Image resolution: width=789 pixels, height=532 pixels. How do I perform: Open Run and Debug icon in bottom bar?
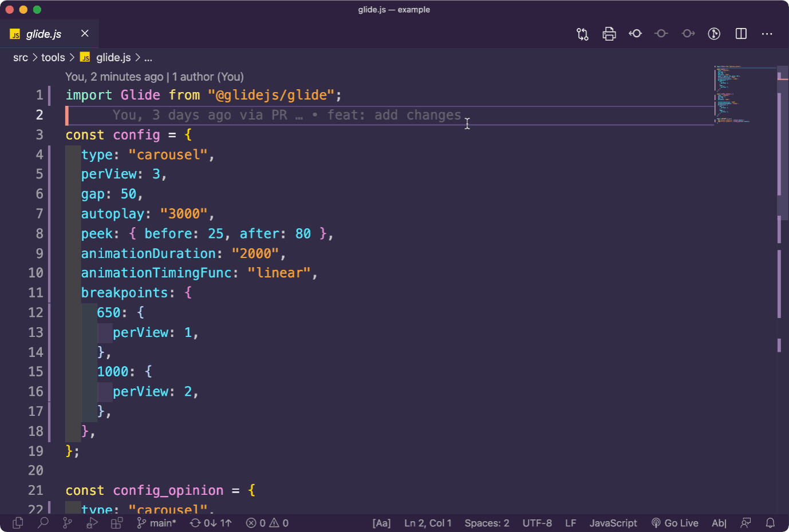[92, 523]
